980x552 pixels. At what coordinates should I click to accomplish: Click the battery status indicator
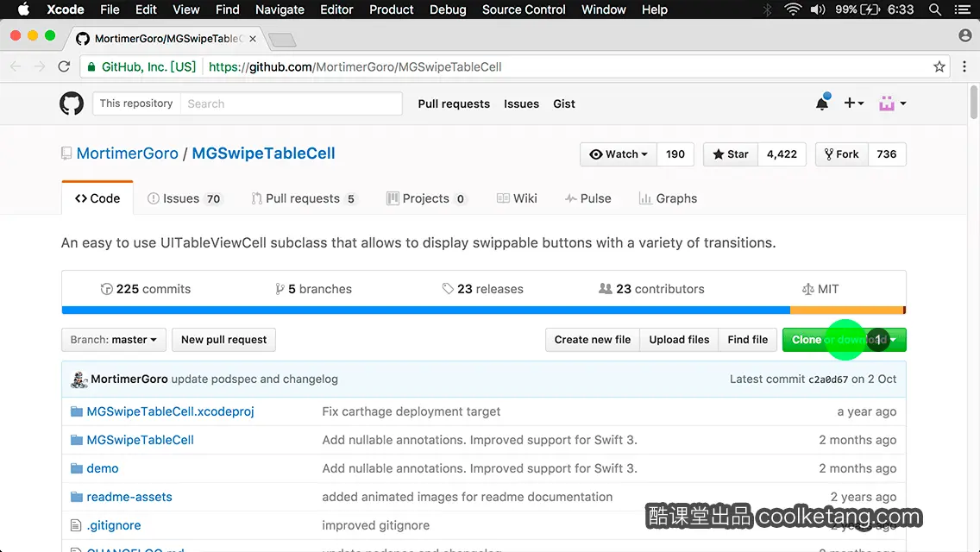point(858,9)
